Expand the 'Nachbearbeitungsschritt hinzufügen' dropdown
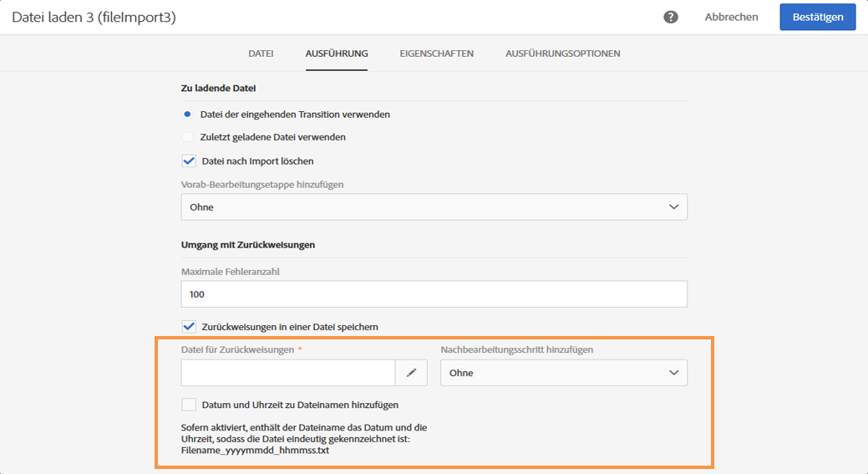868x474 pixels. (563, 373)
